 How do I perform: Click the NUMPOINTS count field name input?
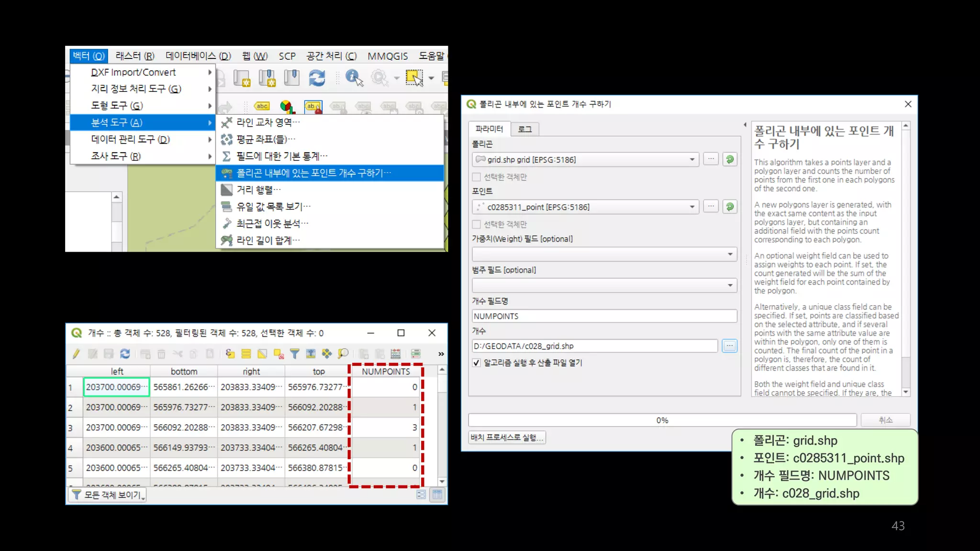[x=604, y=316]
